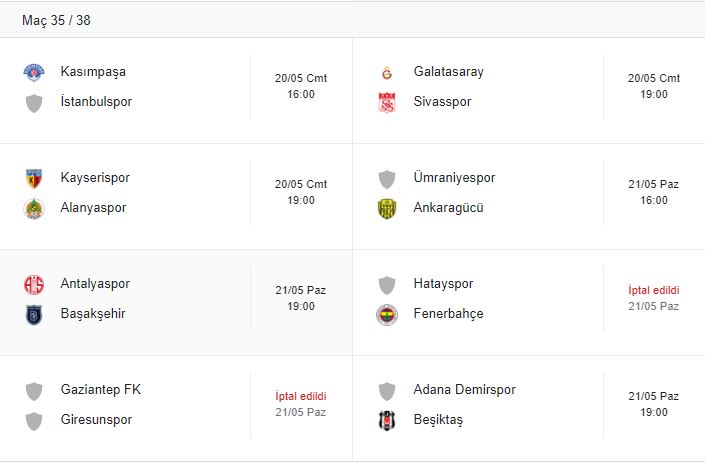Image resolution: width=705 pixels, height=463 pixels.
Task: Click the Antalyaspor club logo
Action: coord(34,284)
